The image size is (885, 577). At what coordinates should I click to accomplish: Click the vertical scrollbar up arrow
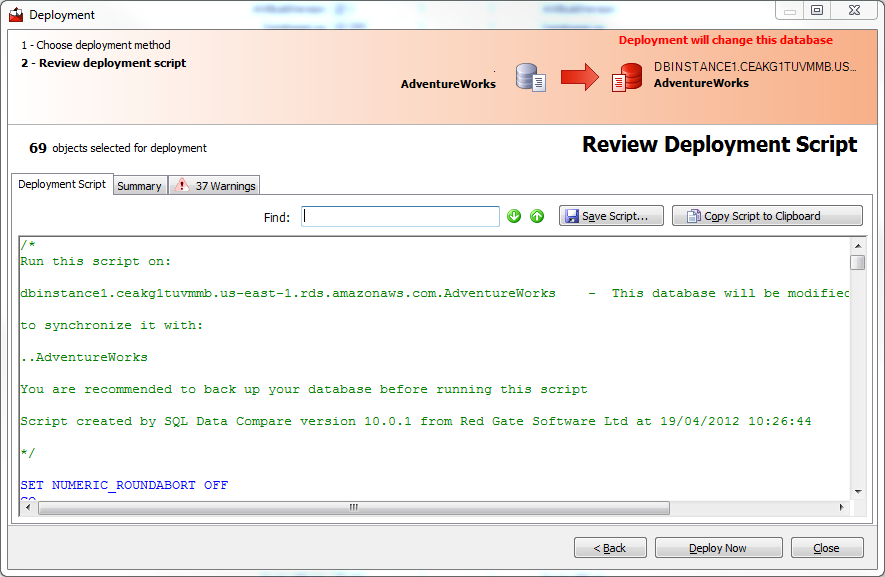pyautogui.click(x=858, y=246)
